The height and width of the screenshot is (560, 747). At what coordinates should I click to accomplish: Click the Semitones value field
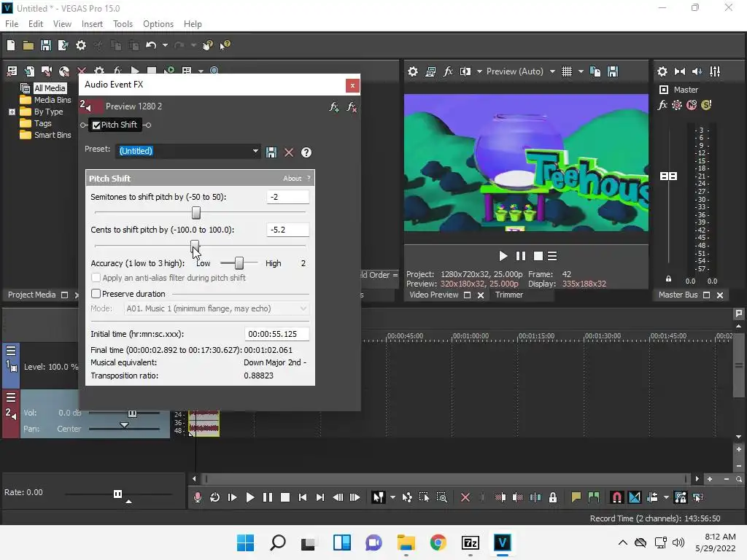287,197
